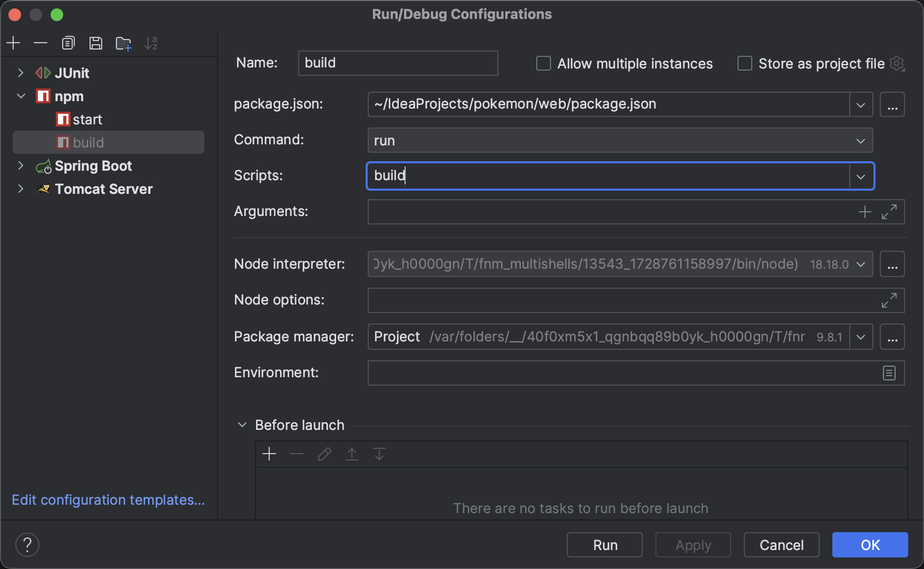Save the configuration using the disk icon

point(95,43)
